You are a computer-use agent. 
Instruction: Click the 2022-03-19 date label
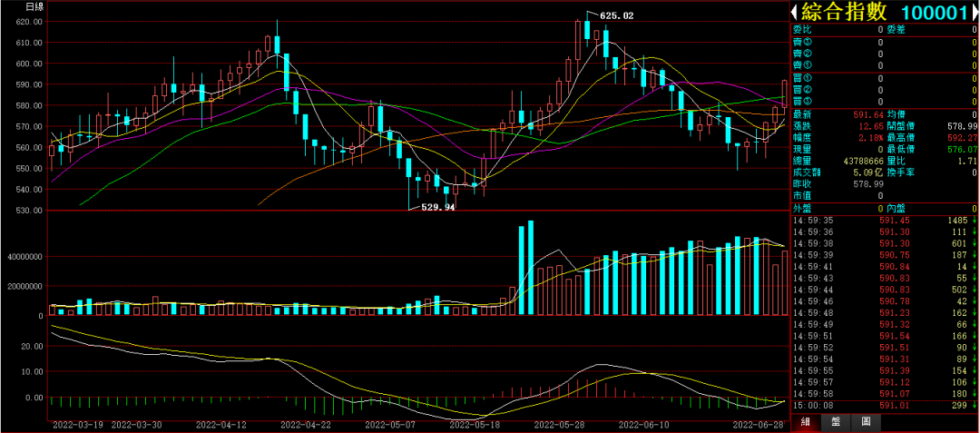77,424
